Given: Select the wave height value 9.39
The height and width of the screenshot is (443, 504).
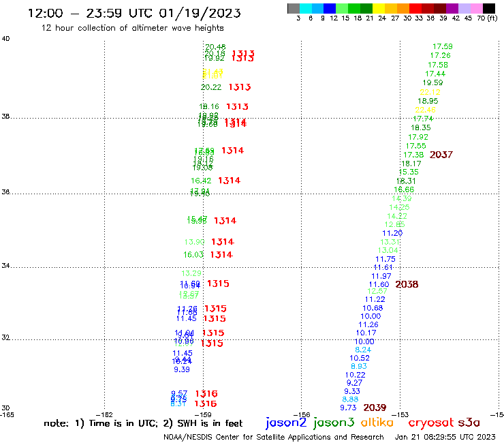Looking at the screenshot, I should (182, 370).
